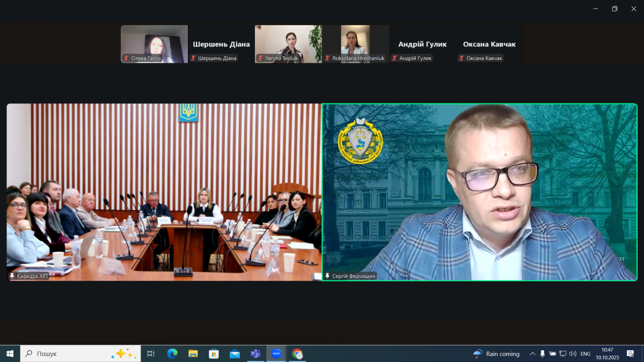Open the ENG input language switcher
The width and height of the screenshot is (644, 362).
point(586,353)
